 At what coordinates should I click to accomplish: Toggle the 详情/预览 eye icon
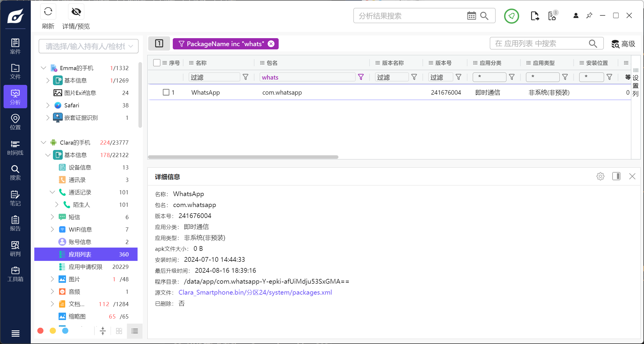[x=76, y=12]
